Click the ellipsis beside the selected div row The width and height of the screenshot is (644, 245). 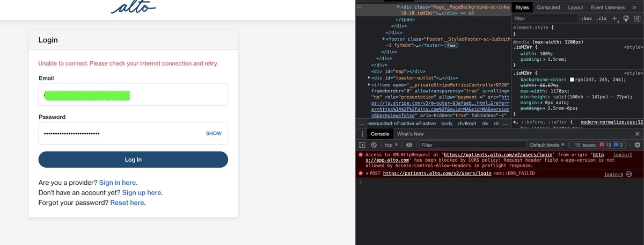tap(360, 8)
